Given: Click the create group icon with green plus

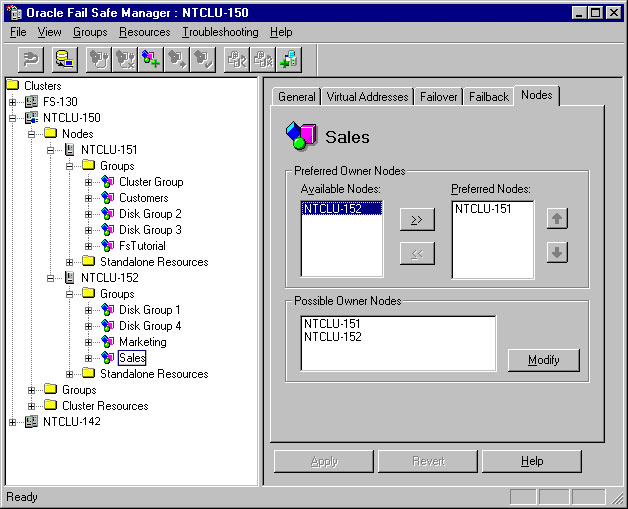Looking at the screenshot, I should [151, 60].
